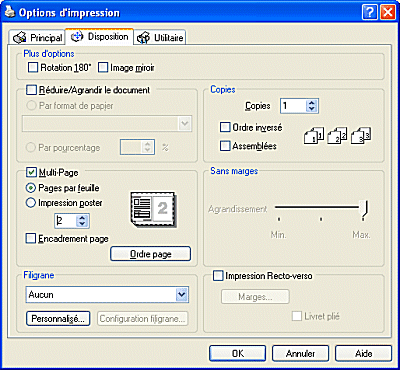Click the first copies order illustration icon
The width and height of the screenshot is (400, 370).
click(313, 136)
